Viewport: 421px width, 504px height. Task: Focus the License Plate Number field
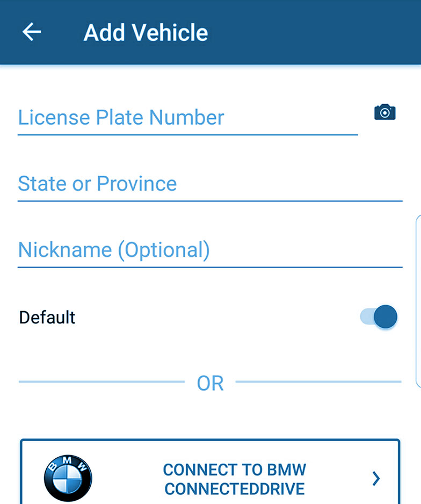(187, 118)
